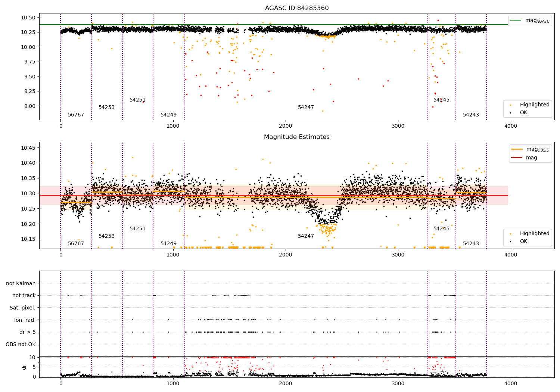
Task: Click the "Sat. pixel." axis label
Action: pos(22,308)
